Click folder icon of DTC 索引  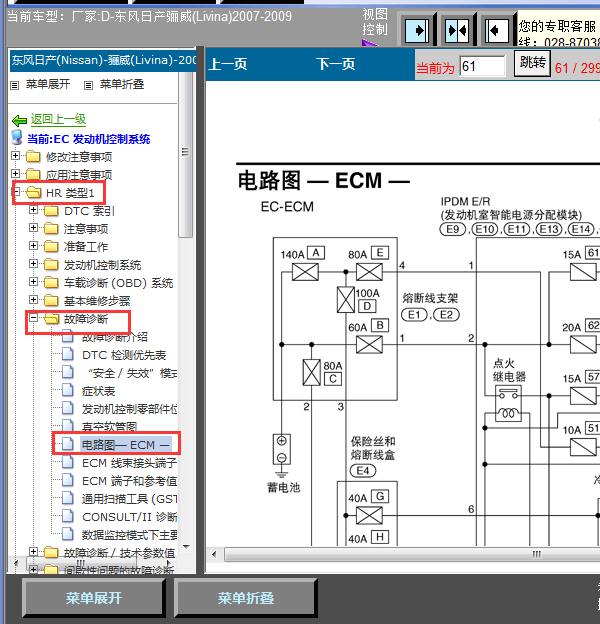point(51,211)
